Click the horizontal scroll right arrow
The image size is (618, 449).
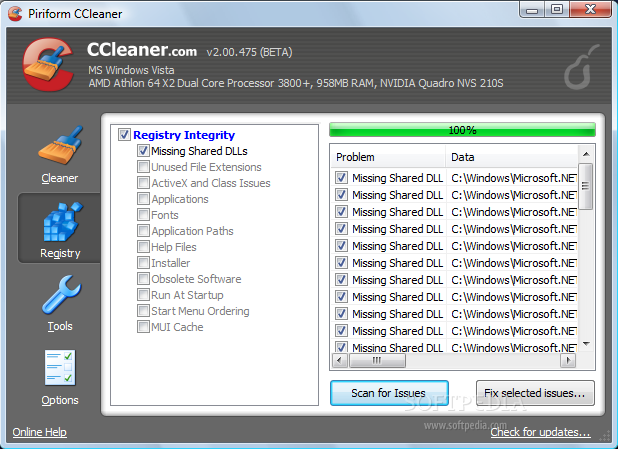point(568,360)
